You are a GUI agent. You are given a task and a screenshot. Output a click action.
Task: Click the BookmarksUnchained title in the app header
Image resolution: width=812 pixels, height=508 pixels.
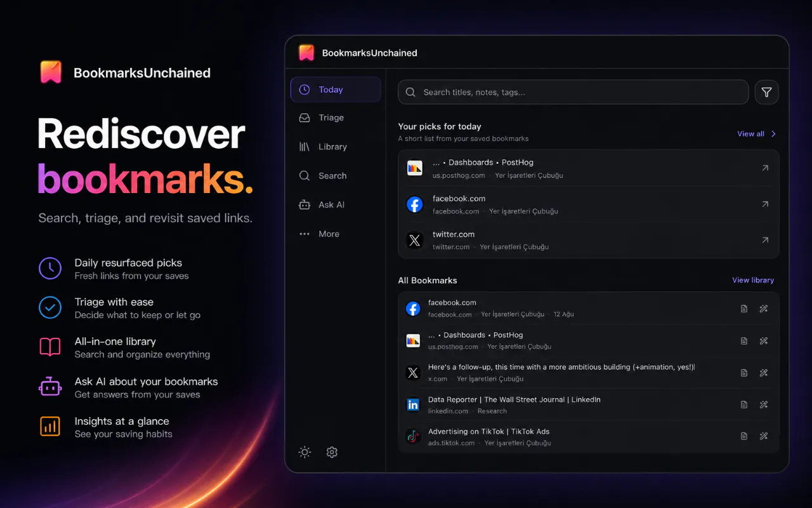coord(370,53)
